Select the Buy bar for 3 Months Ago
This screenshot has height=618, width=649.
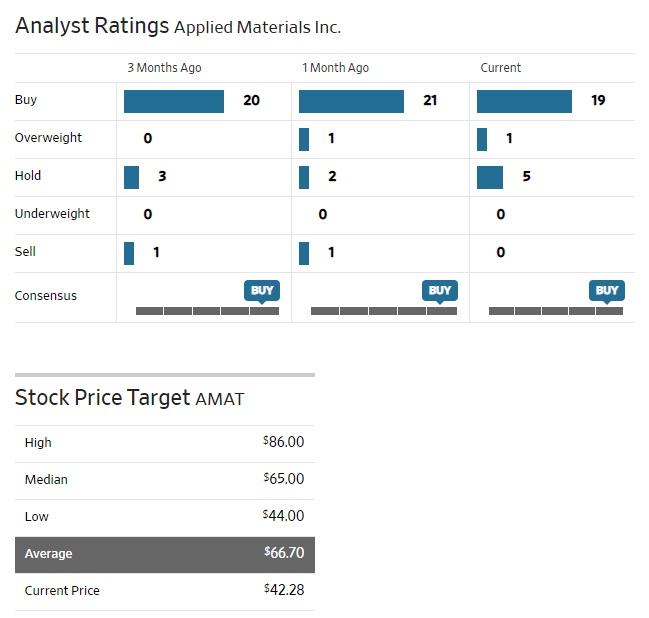(x=174, y=101)
